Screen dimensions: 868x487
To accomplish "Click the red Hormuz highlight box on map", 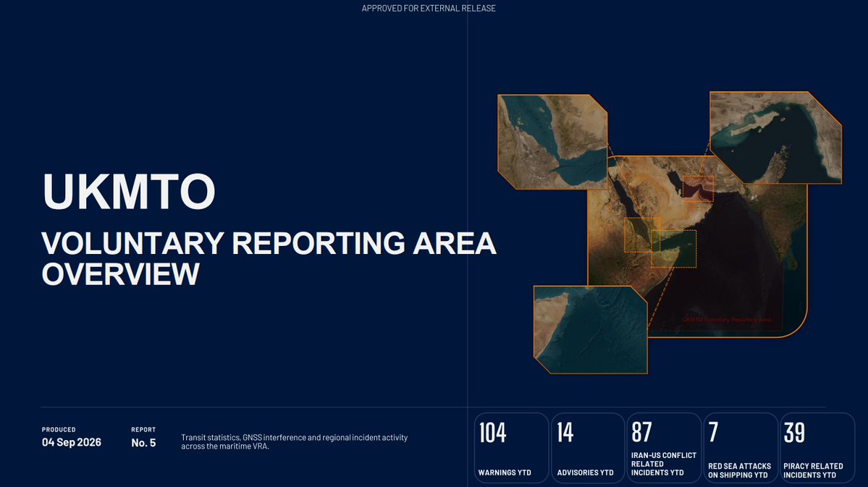I will tap(697, 189).
